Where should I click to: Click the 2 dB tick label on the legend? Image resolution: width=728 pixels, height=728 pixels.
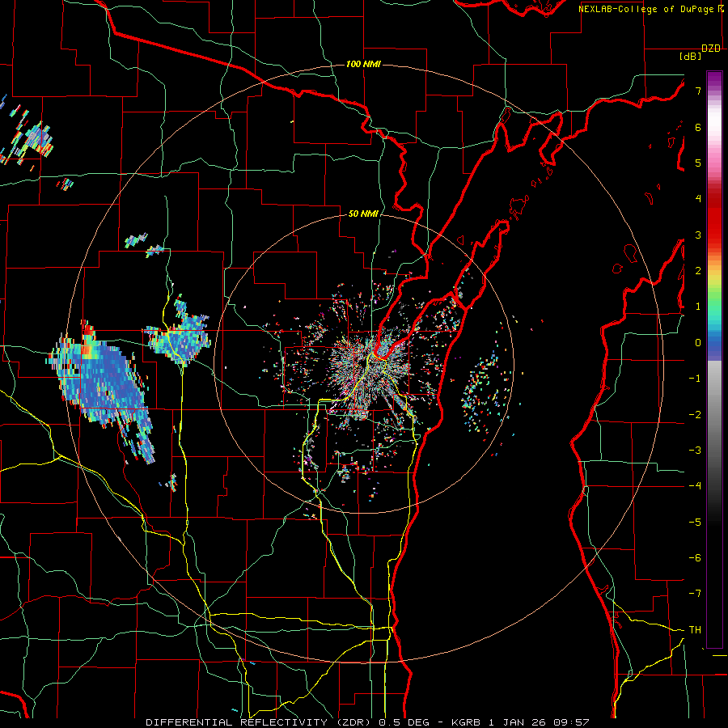coord(698,271)
